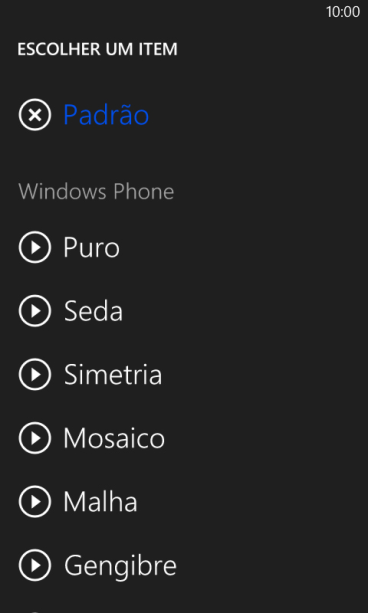Play preview of the Seda ringtone
The width and height of the screenshot is (368, 613).
coord(35,311)
